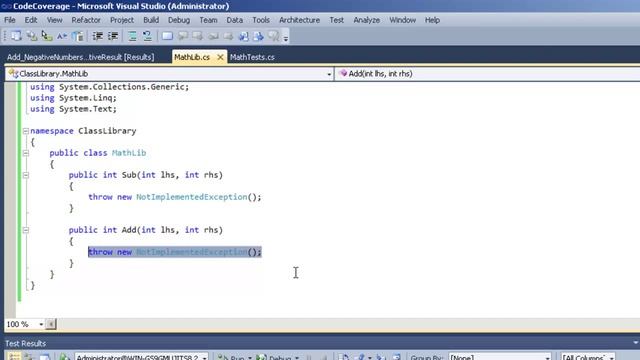Collapse the Sub method outline
This screenshot has height=360, width=640.
pyautogui.click(x=26, y=175)
